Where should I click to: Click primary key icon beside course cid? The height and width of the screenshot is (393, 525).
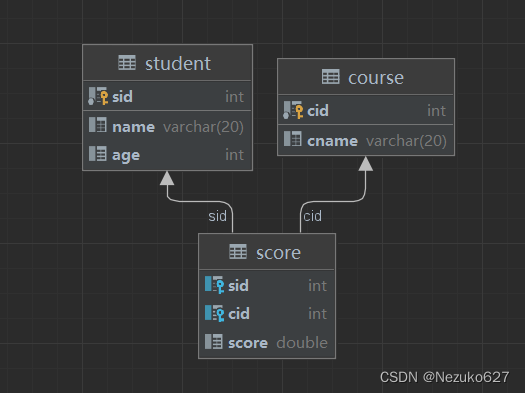pyautogui.click(x=293, y=110)
